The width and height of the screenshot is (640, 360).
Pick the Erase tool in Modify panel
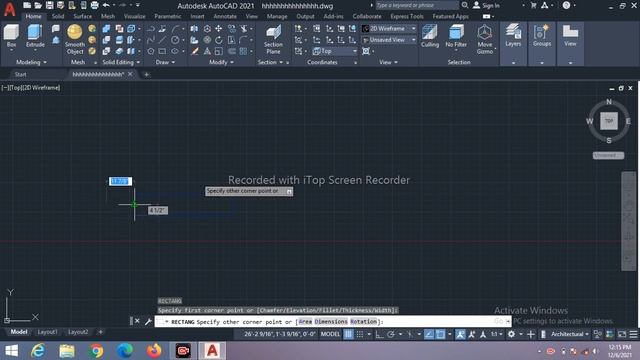[195, 51]
